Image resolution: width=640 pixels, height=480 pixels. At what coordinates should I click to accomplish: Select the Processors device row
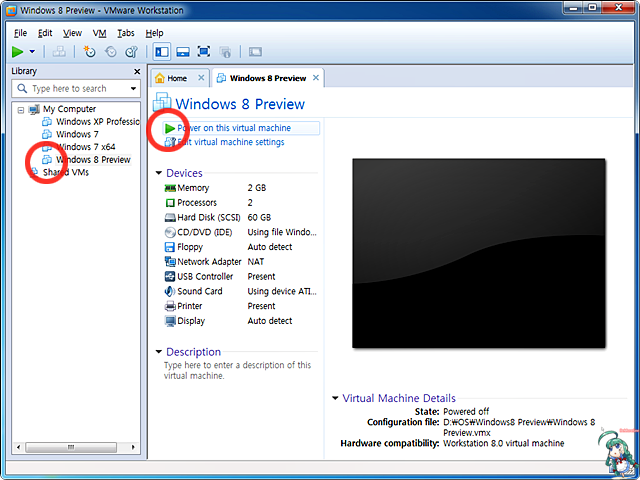(240, 202)
